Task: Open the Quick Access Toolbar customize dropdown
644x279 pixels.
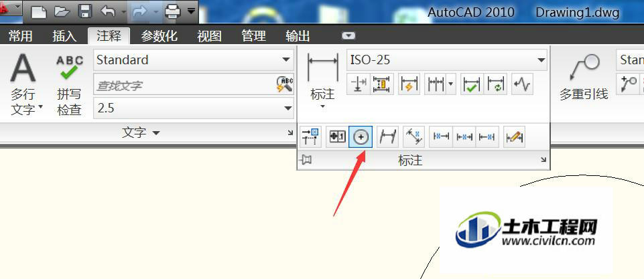Action: click(192, 11)
